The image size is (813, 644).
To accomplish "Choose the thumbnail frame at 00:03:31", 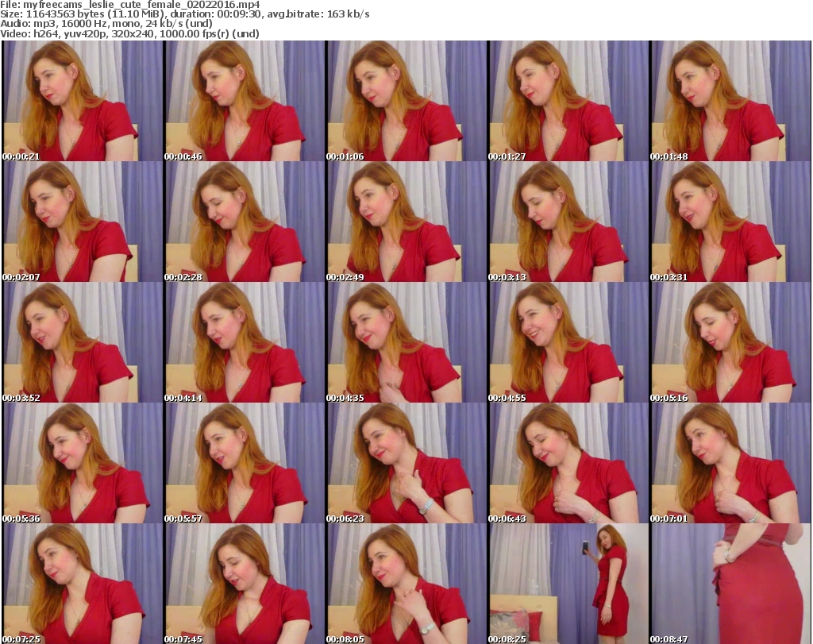I will [x=730, y=222].
